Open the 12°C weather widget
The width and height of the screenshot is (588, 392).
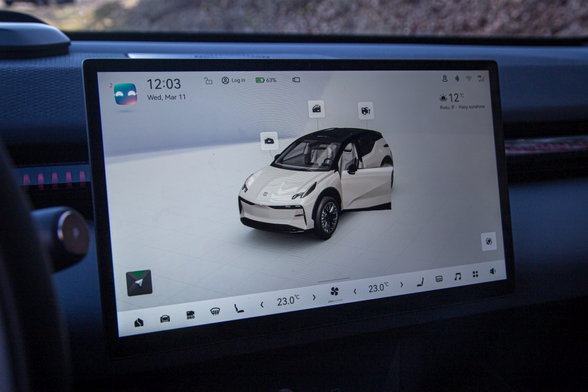point(462,101)
